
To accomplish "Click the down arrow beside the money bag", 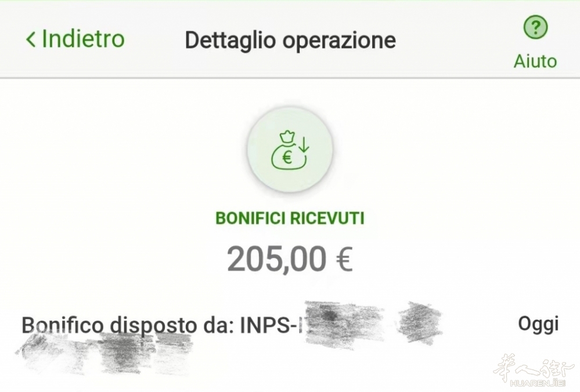I will pos(304,144).
